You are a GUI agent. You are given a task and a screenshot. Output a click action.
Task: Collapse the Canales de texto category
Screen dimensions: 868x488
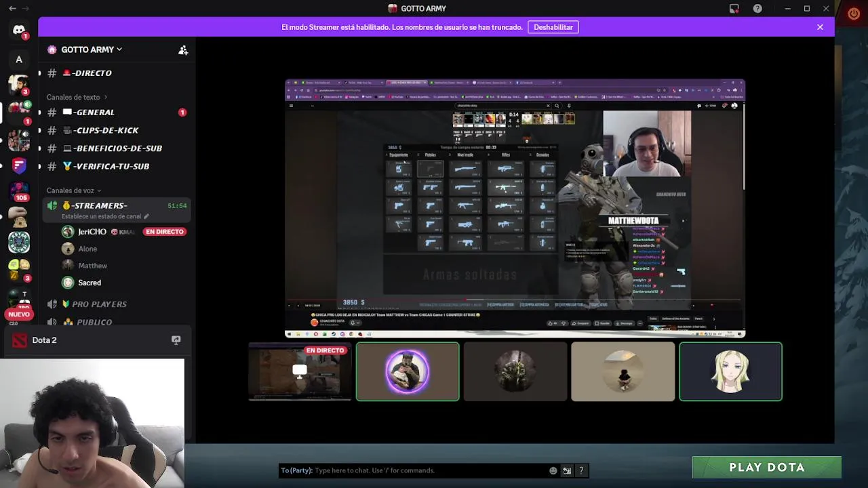77,97
